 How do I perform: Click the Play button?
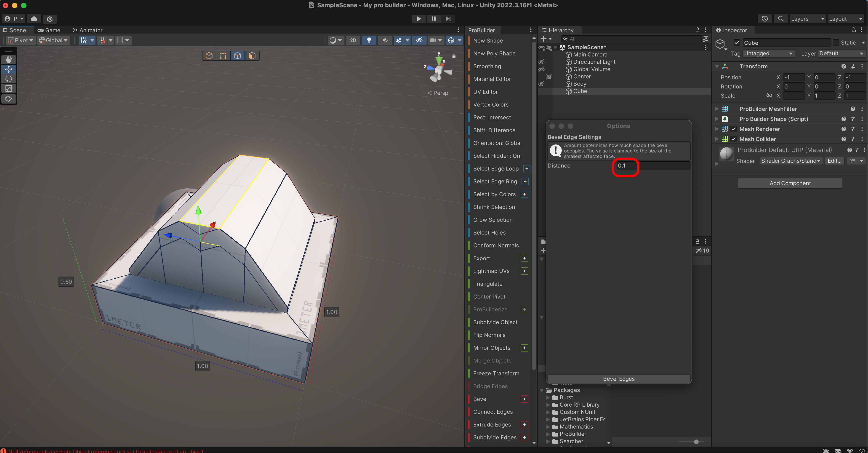(x=418, y=19)
